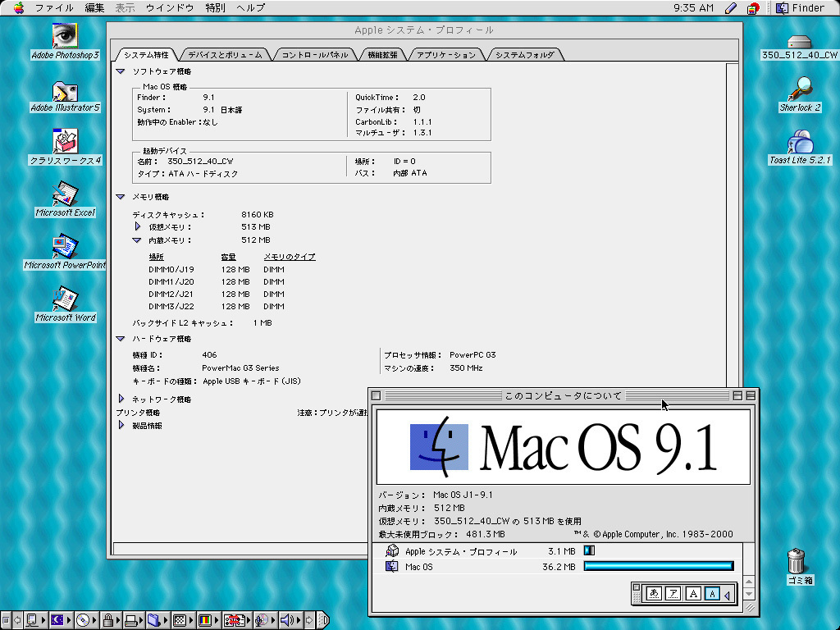Expand the 仮想メモリ details
The image size is (840, 630).
pyautogui.click(x=138, y=226)
